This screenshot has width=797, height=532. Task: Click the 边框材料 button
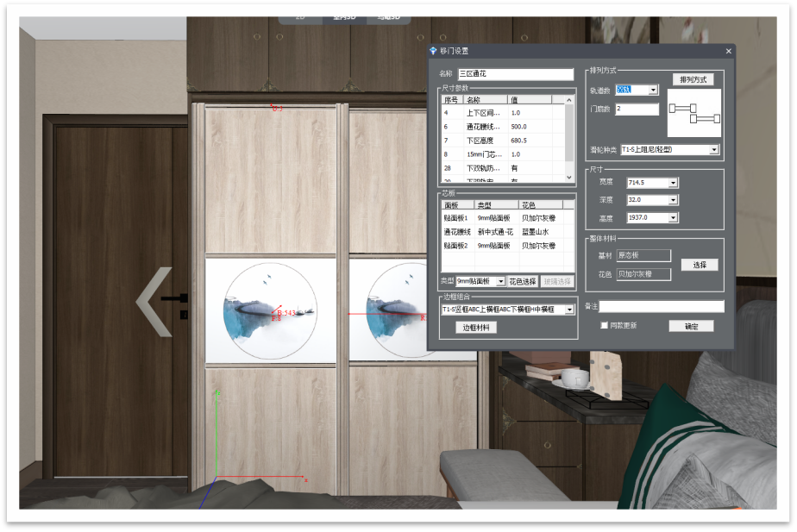476,328
